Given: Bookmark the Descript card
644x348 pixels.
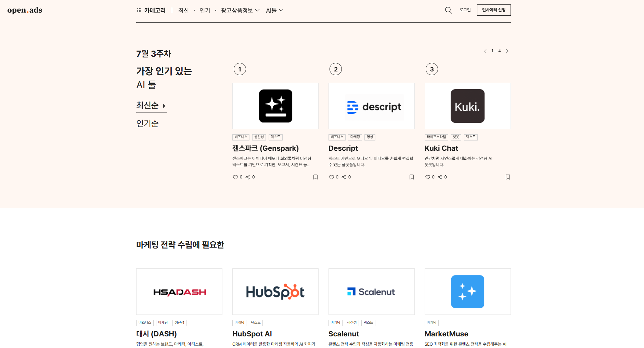Looking at the screenshot, I should click(412, 177).
